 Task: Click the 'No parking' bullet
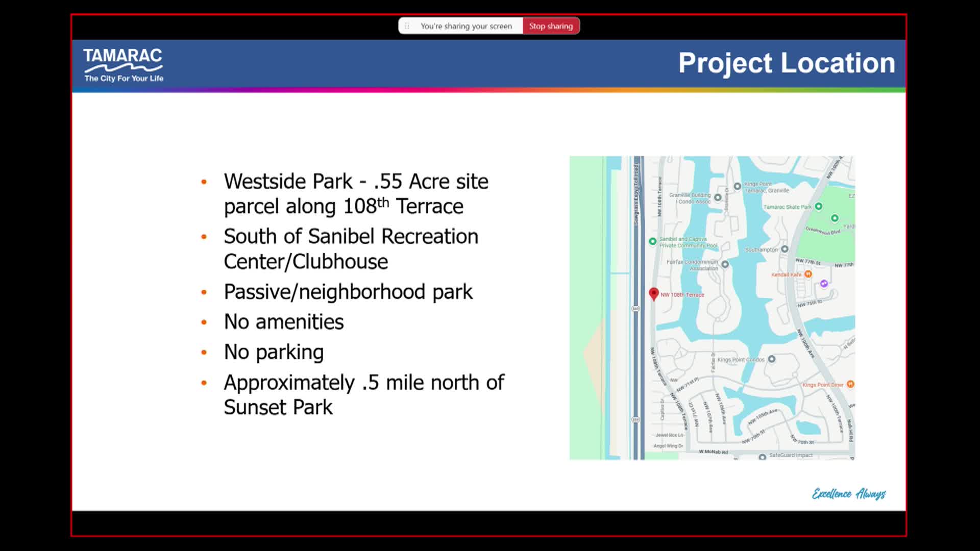click(274, 352)
